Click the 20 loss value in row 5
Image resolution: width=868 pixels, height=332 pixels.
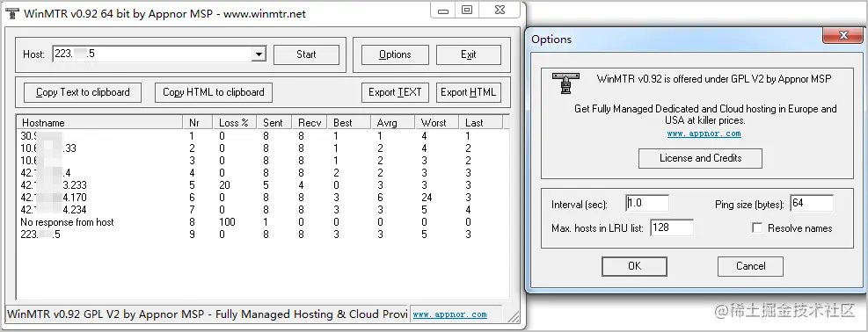click(225, 185)
